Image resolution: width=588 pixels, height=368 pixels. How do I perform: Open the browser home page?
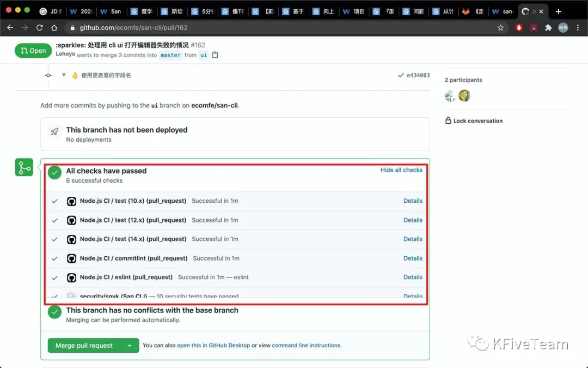point(54,28)
